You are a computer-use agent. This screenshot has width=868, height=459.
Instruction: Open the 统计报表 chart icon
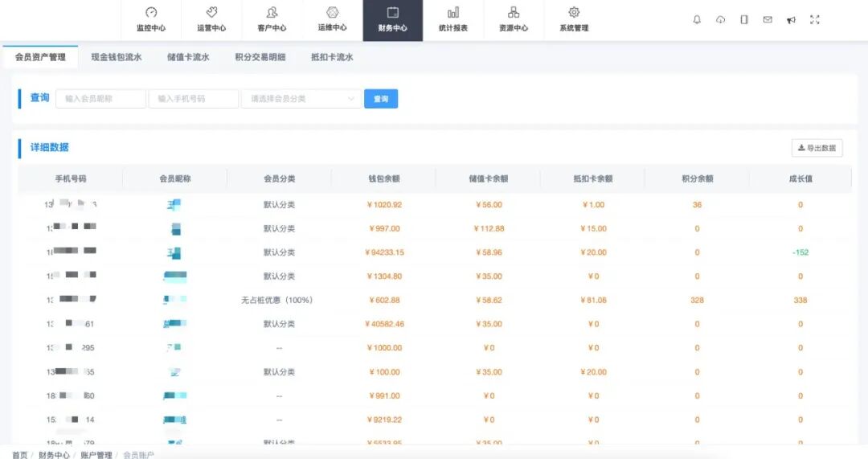pyautogui.click(x=452, y=12)
